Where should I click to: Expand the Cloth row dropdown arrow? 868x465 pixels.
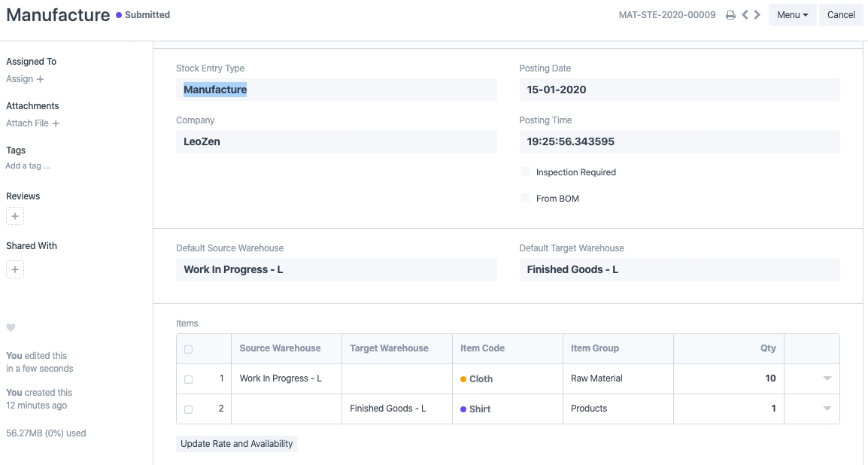coord(827,378)
